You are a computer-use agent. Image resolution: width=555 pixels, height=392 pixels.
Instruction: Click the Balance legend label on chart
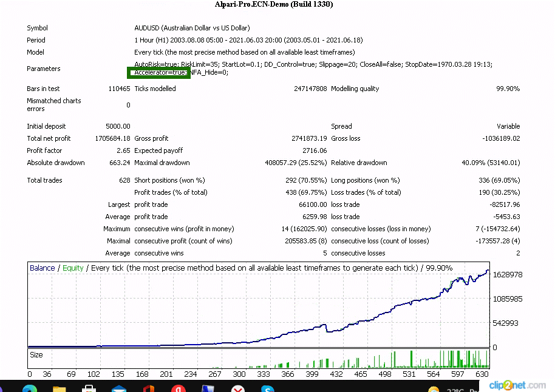[42, 268]
